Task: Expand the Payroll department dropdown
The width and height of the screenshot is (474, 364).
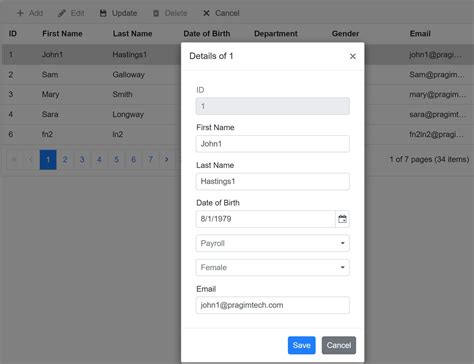Action: 273,243
